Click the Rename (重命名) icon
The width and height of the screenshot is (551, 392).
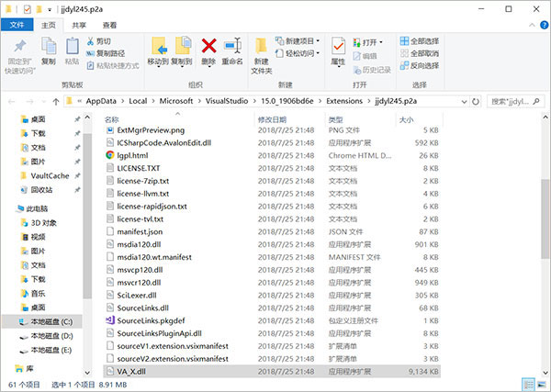232,49
